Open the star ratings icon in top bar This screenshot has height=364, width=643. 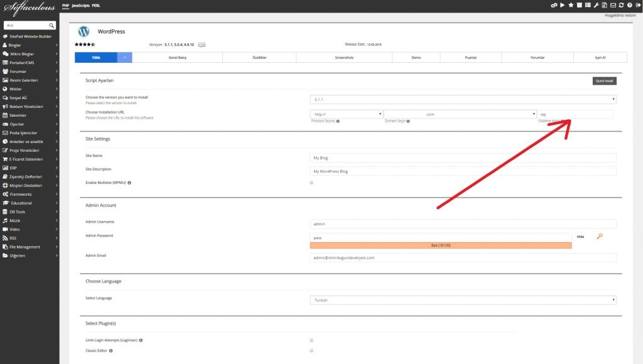(571, 5)
